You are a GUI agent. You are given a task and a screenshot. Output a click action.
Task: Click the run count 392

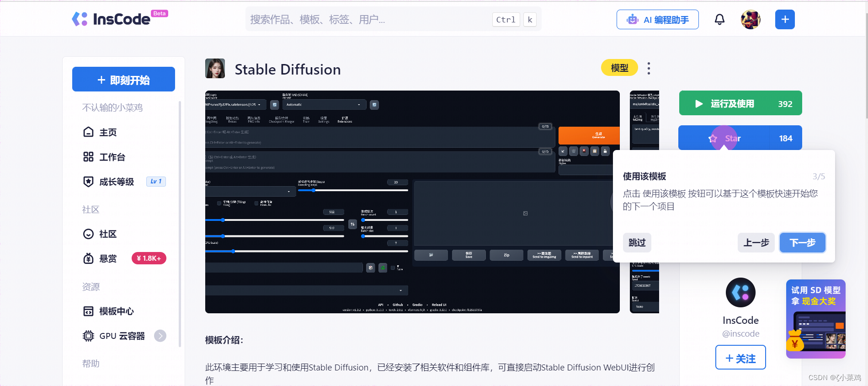pos(785,104)
